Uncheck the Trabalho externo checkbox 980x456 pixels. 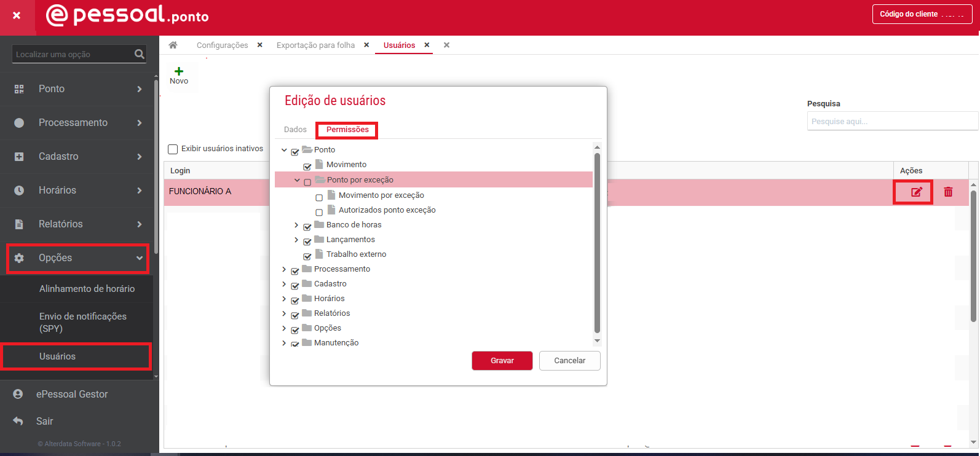pos(307,256)
